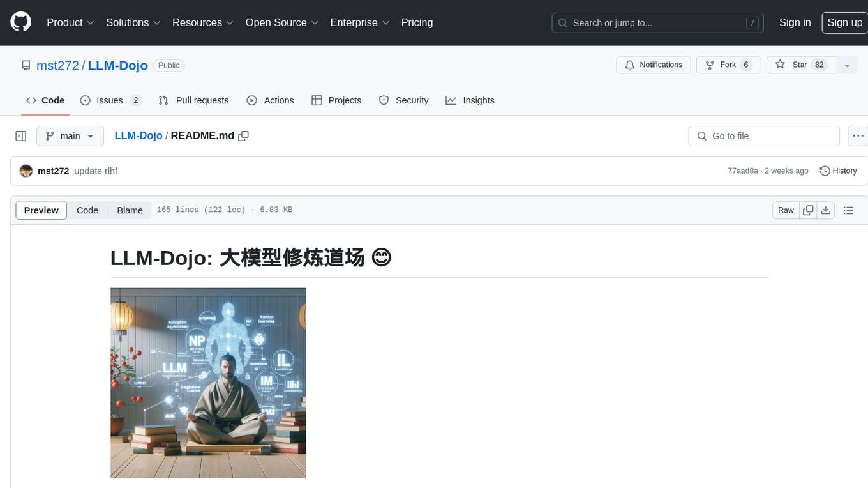
Task: View file History
Action: [838, 171]
